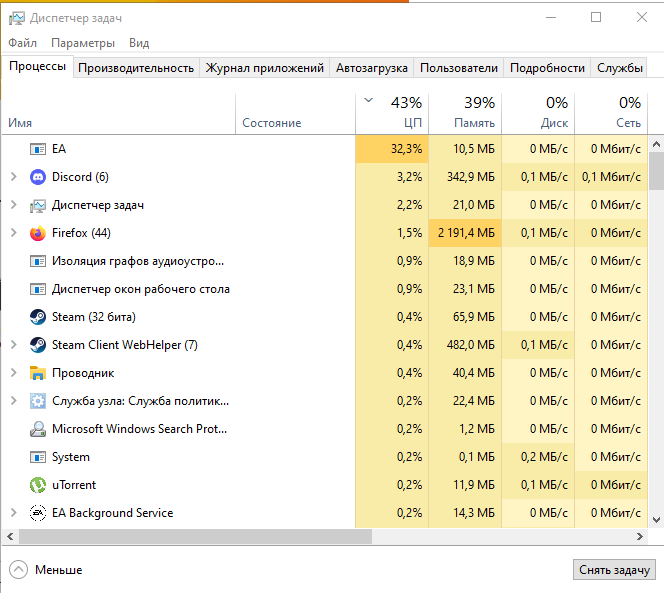This screenshot has height=593, width=664.
Task: Click the uTorrent icon
Action: (38, 485)
